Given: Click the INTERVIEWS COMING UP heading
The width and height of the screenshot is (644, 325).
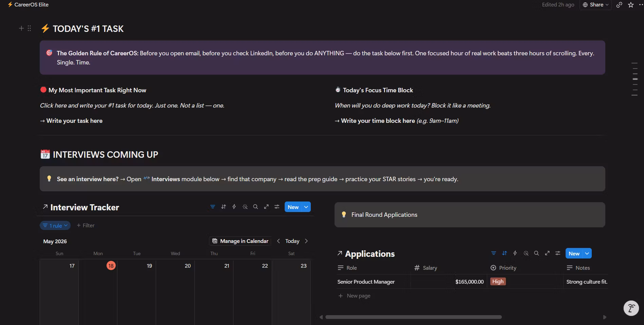Looking at the screenshot, I should (106, 155).
